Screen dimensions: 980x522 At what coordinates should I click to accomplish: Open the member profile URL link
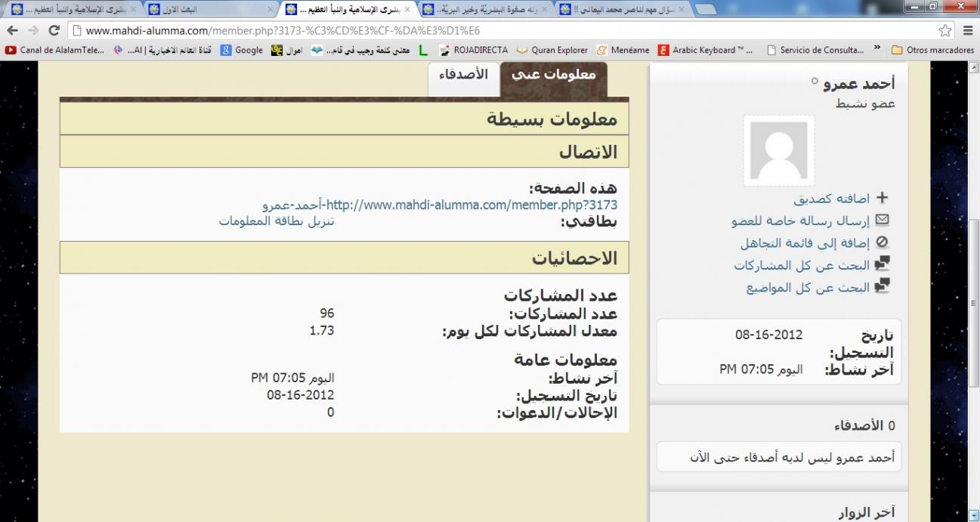click(x=440, y=205)
